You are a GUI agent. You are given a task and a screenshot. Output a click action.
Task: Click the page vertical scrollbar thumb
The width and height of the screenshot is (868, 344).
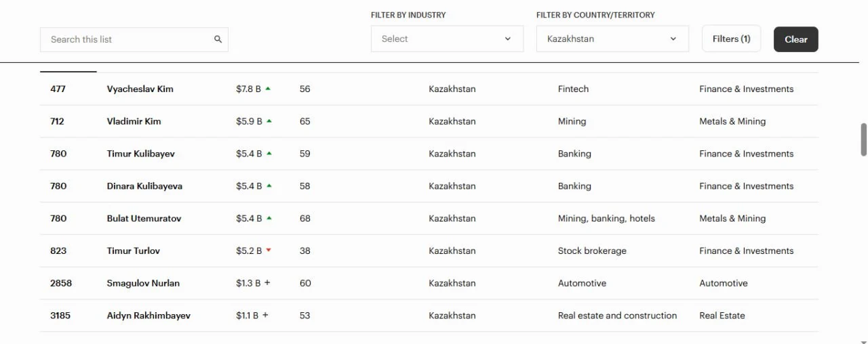(x=863, y=139)
